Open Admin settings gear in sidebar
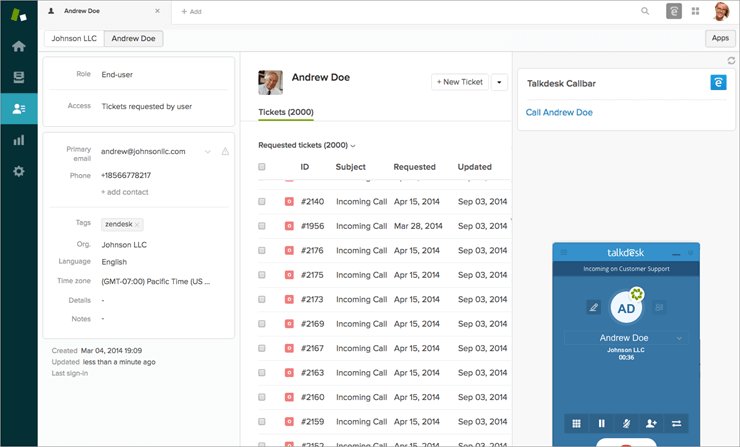 click(18, 171)
